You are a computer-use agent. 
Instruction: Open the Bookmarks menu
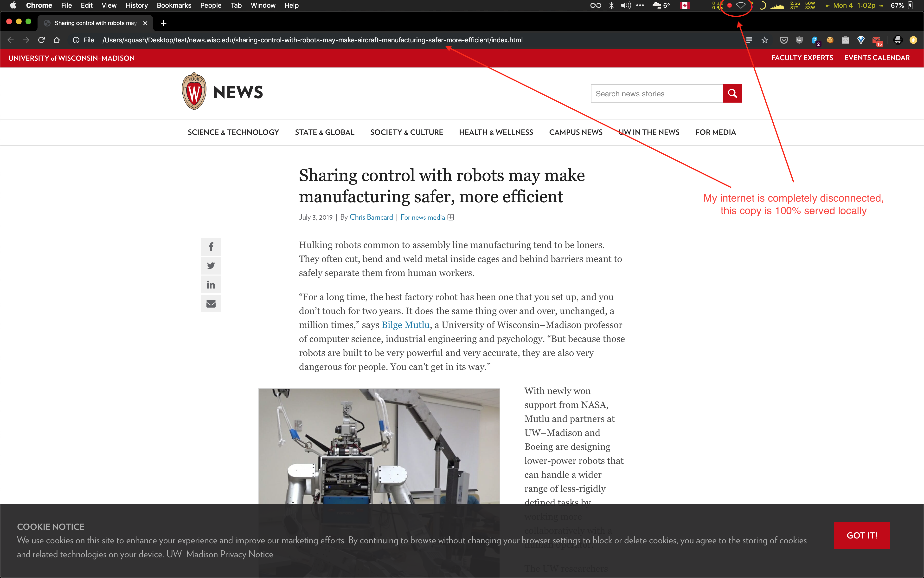[x=174, y=5]
